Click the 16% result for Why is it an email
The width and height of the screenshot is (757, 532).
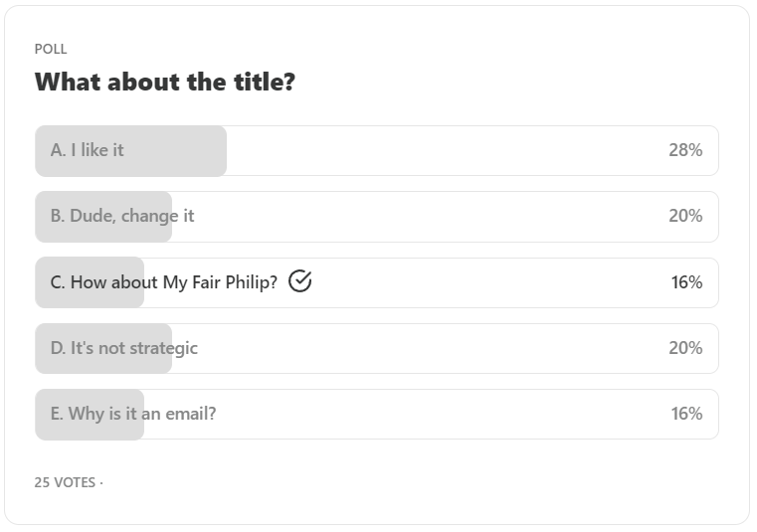(686, 414)
